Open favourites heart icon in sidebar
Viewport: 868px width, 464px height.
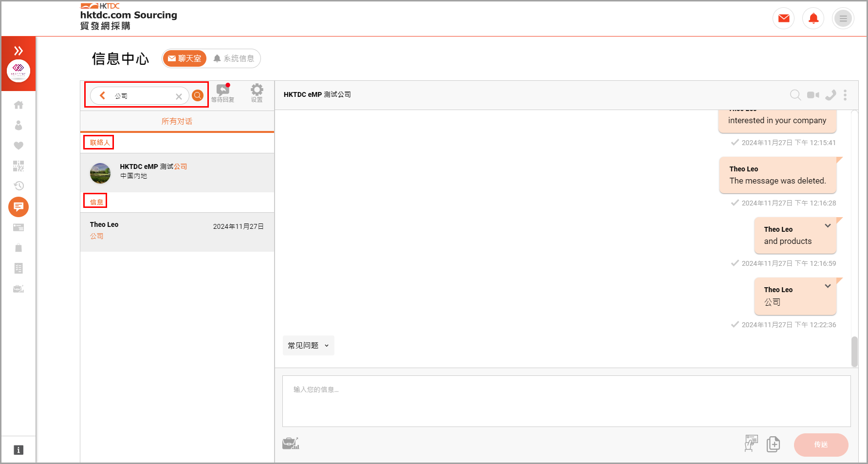(x=18, y=146)
